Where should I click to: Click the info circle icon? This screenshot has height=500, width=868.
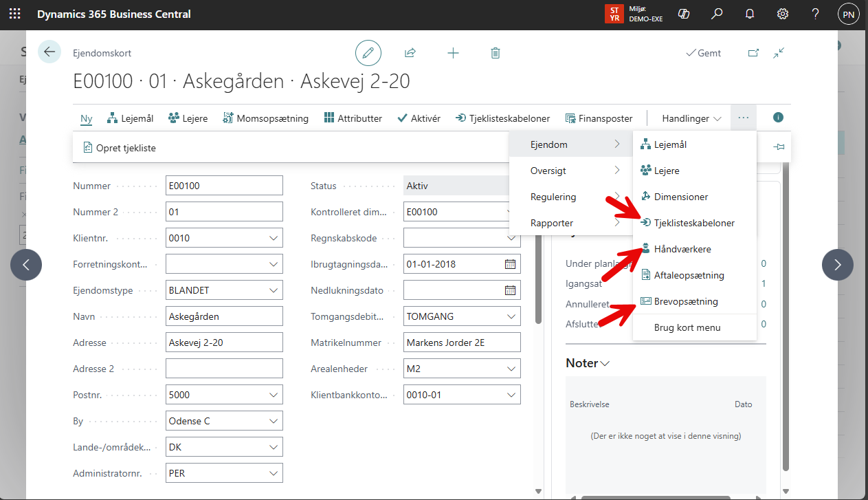(x=778, y=118)
